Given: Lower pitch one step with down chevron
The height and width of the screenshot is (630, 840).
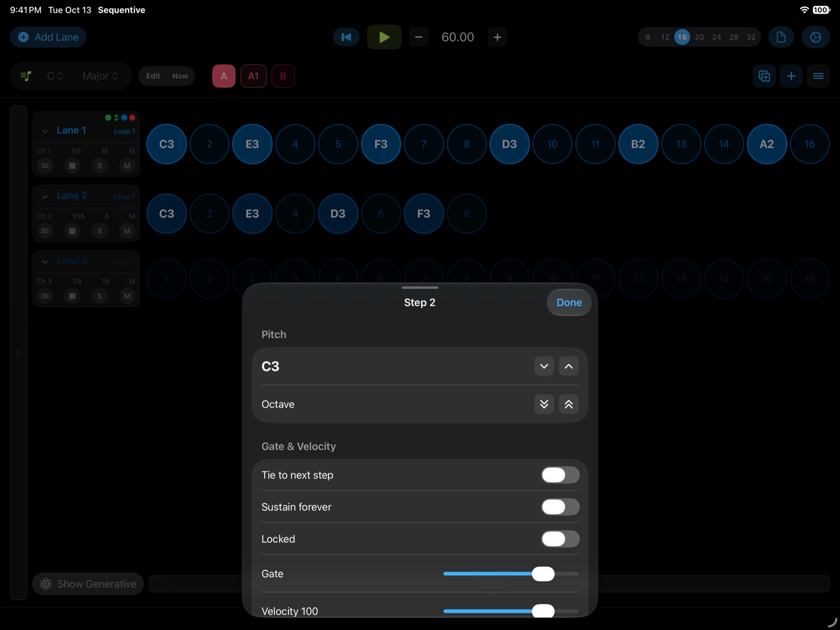Looking at the screenshot, I should pos(544,366).
